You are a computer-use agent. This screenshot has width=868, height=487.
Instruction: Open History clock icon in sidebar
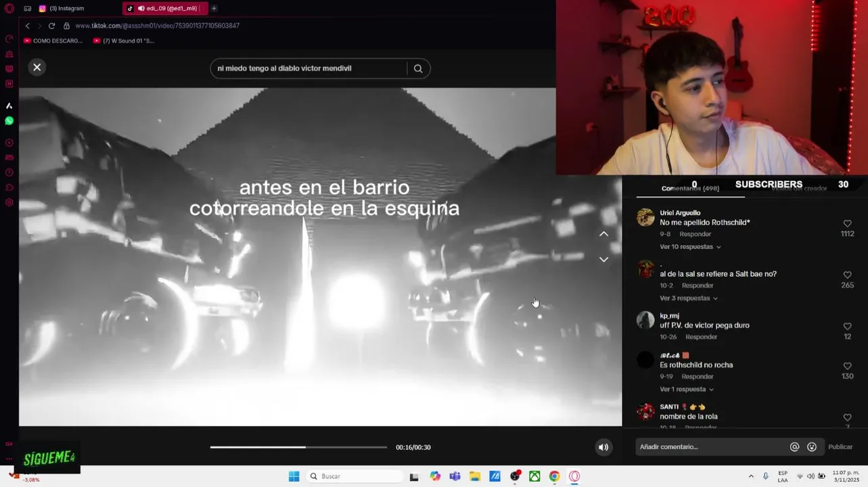9,172
